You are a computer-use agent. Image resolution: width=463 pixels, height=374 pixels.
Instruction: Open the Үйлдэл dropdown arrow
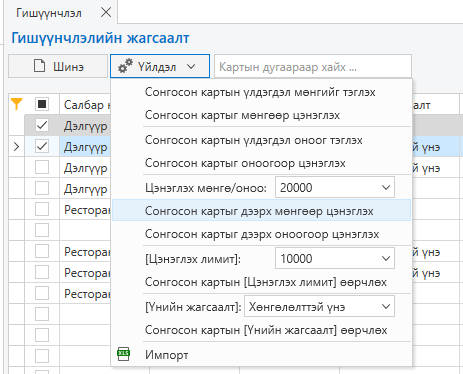coord(191,66)
